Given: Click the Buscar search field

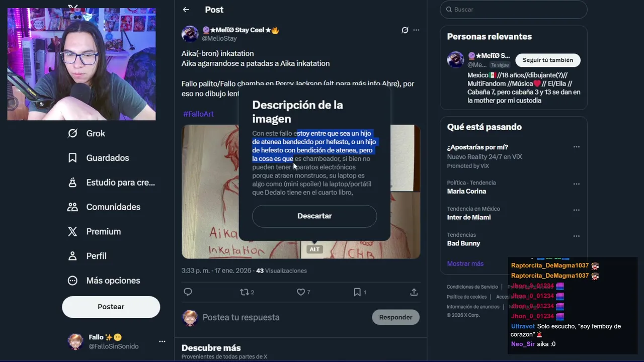Looking at the screenshot, I should click(x=514, y=10).
